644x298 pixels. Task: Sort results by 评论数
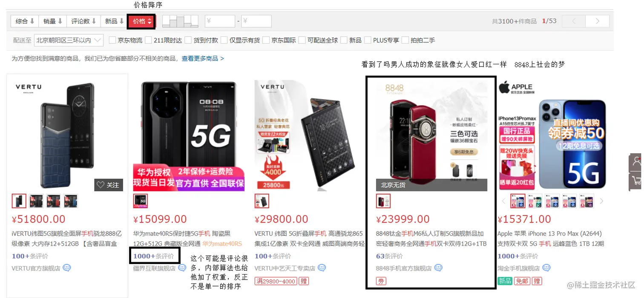point(83,21)
